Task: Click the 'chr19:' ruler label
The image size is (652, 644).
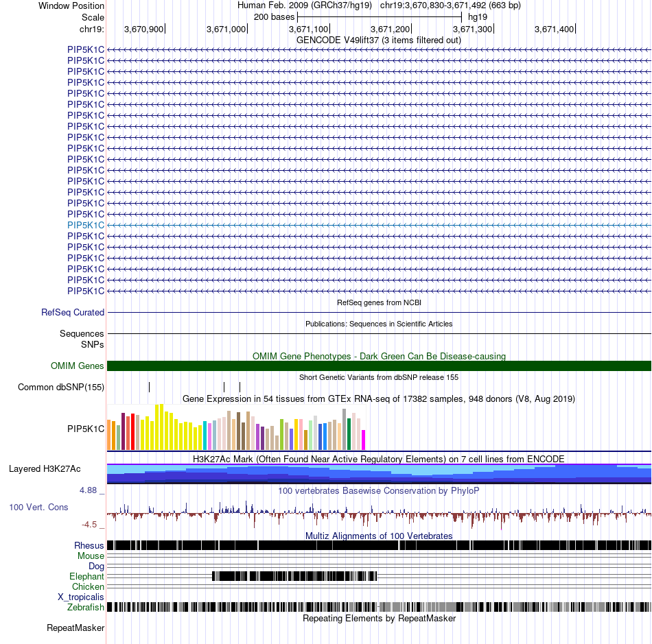Action: point(91,29)
